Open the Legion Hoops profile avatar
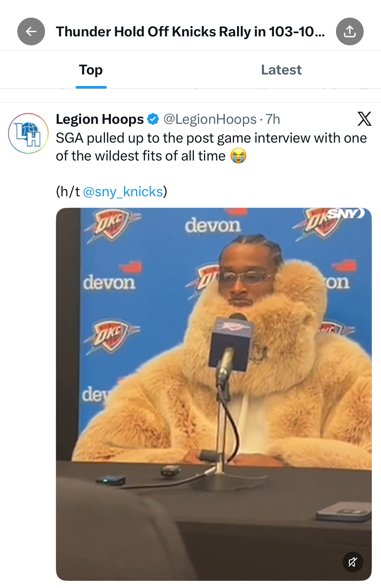Screen dimensions: 381x588 pos(28,133)
